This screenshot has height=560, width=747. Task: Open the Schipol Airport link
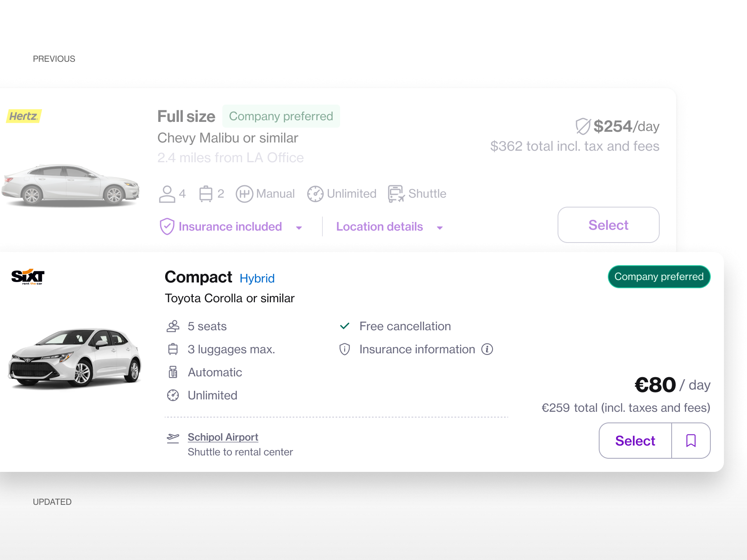pyautogui.click(x=223, y=437)
